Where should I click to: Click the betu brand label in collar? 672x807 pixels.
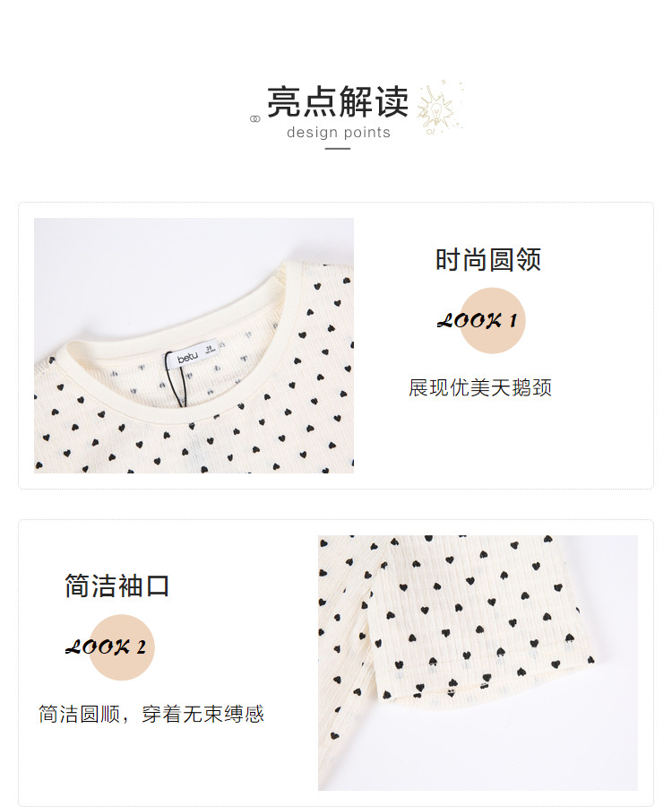coord(187,357)
